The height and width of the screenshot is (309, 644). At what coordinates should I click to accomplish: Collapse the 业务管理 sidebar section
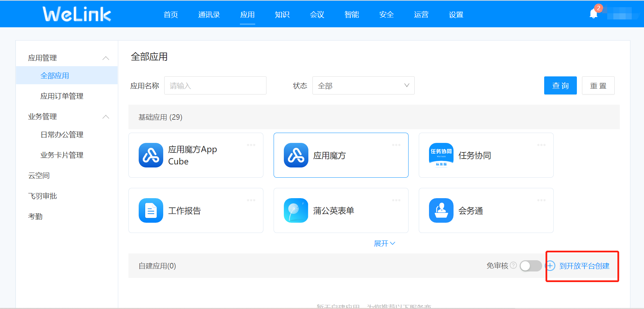pos(106,117)
